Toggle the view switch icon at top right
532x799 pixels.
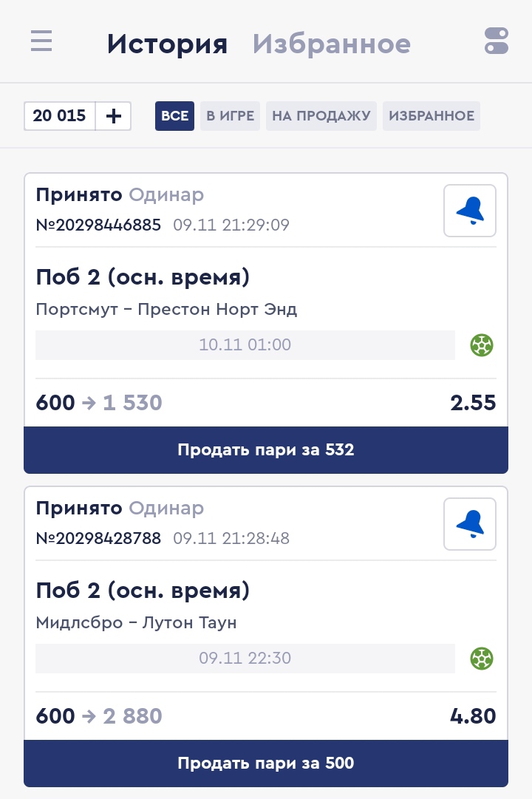(x=497, y=41)
